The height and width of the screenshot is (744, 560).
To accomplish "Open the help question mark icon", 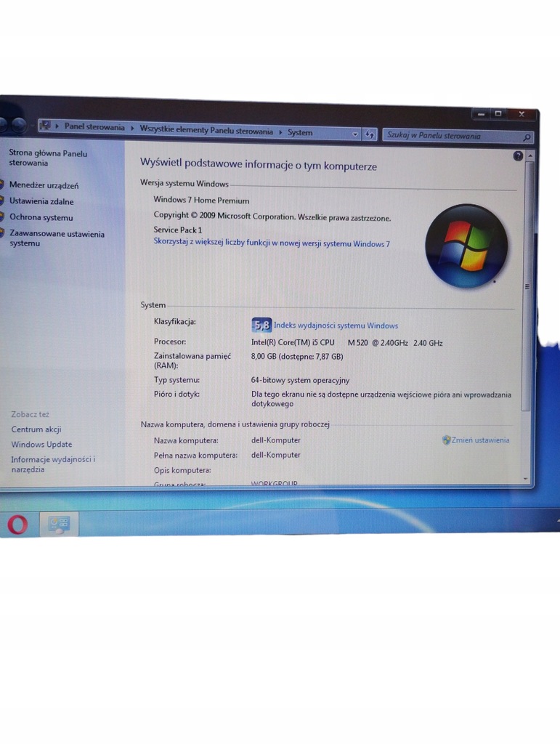I will [518, 155].
